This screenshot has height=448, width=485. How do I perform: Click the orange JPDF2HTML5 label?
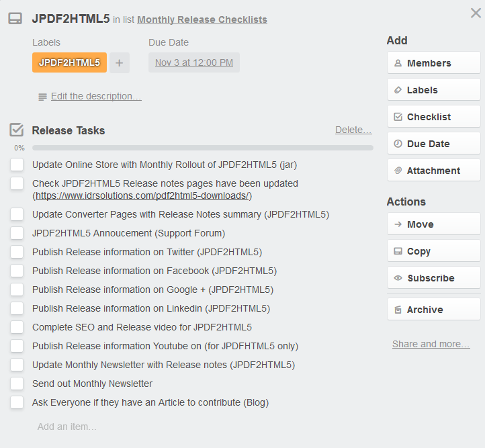coord(69,62)
